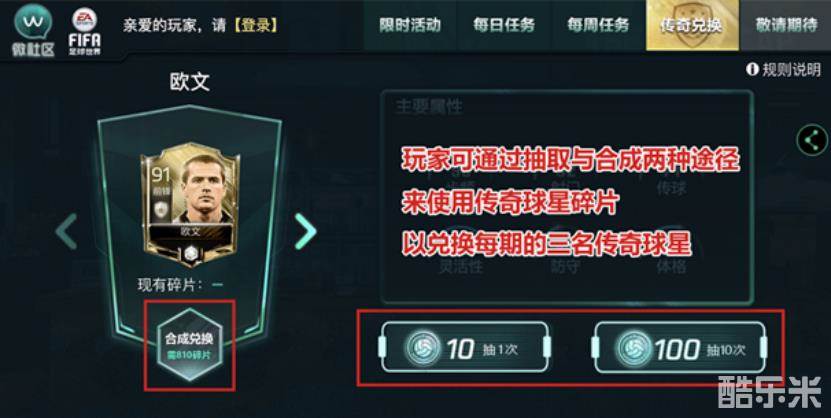Click the EA FIFA 足球世界 logo

pyautogui.click(x=85, y=32)
